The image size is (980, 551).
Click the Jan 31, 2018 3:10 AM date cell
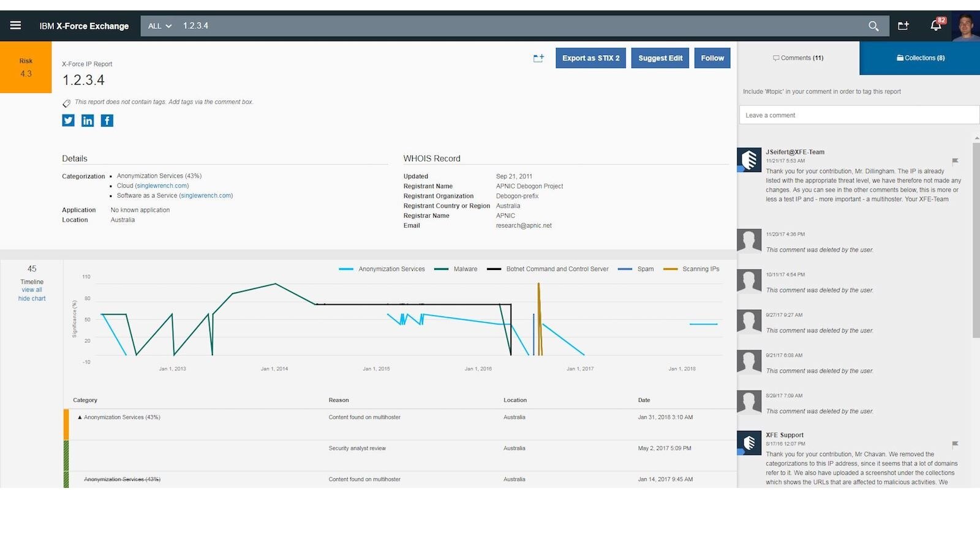tap(665, 418)
